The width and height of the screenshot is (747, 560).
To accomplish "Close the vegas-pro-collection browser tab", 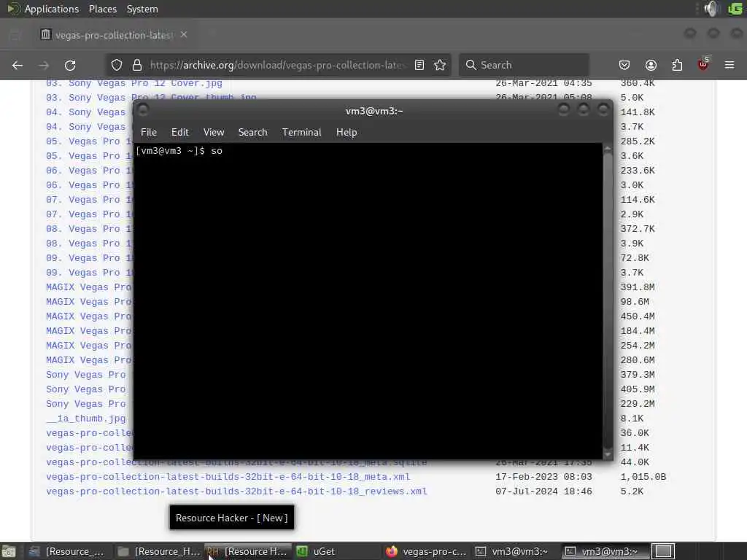I will 184,35.
